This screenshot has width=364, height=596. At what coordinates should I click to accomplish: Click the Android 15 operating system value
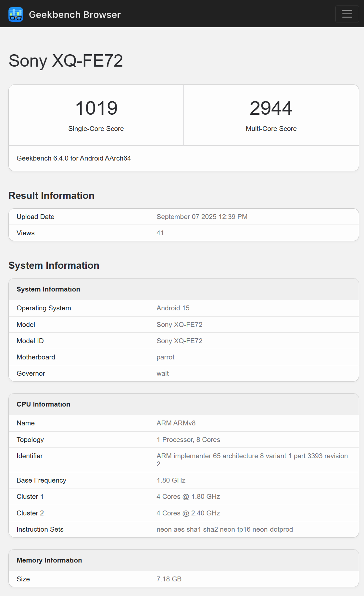click(x=173, y=308)
